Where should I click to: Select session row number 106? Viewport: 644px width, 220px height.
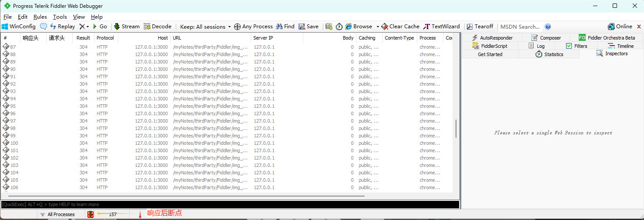[x=226, y=187]
